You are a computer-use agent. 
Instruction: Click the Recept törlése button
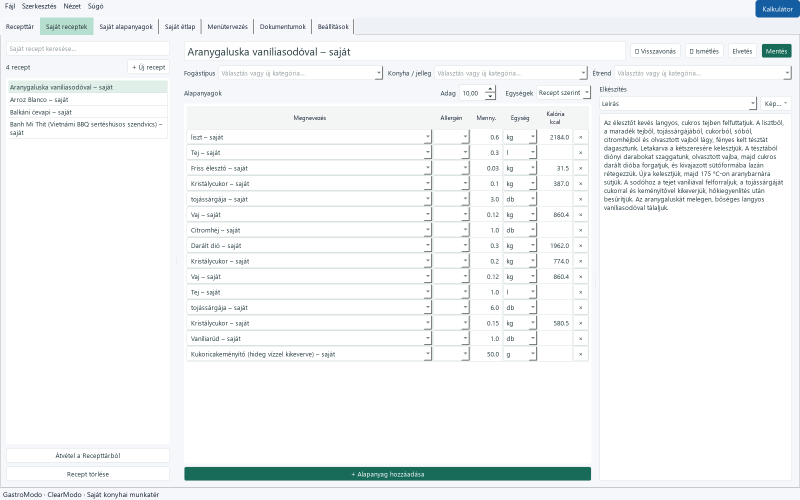(x=88, y=474)
